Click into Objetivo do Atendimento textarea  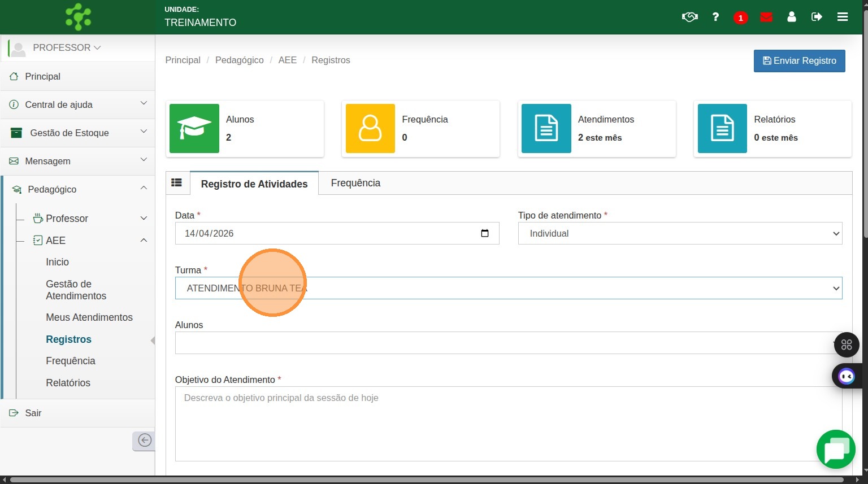click(x=509, y=424)
